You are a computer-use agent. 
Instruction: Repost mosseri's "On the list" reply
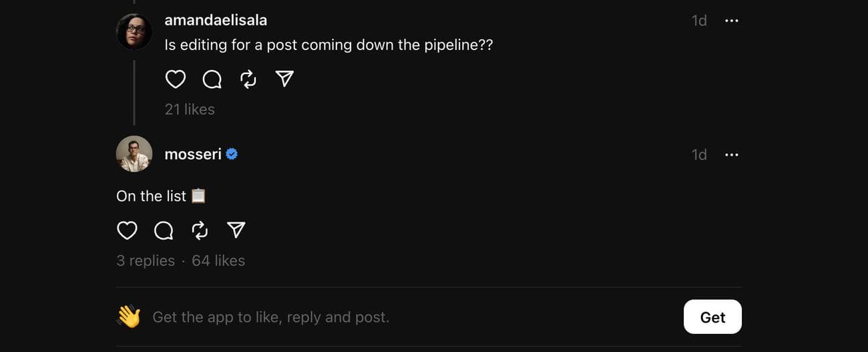coord(200,230)
